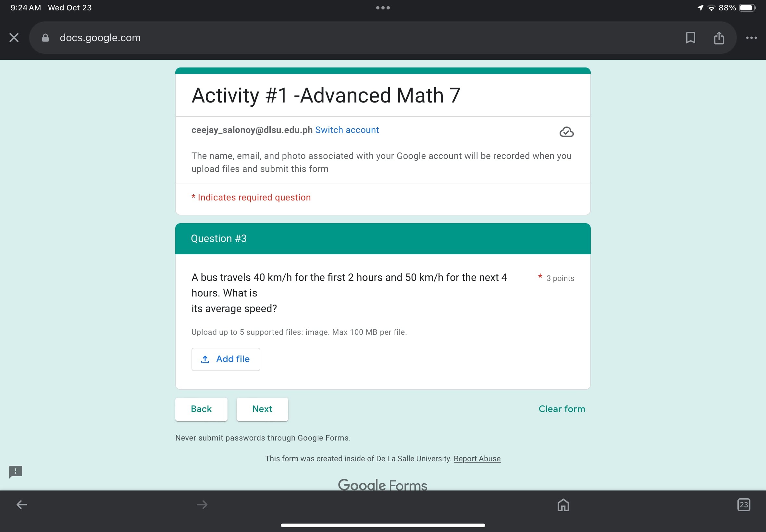Click the tab count icon showing 23

(744, 504)
